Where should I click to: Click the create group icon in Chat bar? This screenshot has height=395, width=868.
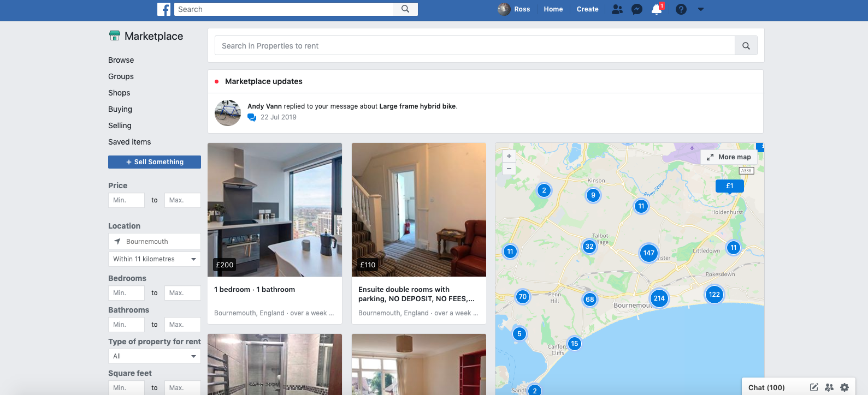[x=829, y=387]
